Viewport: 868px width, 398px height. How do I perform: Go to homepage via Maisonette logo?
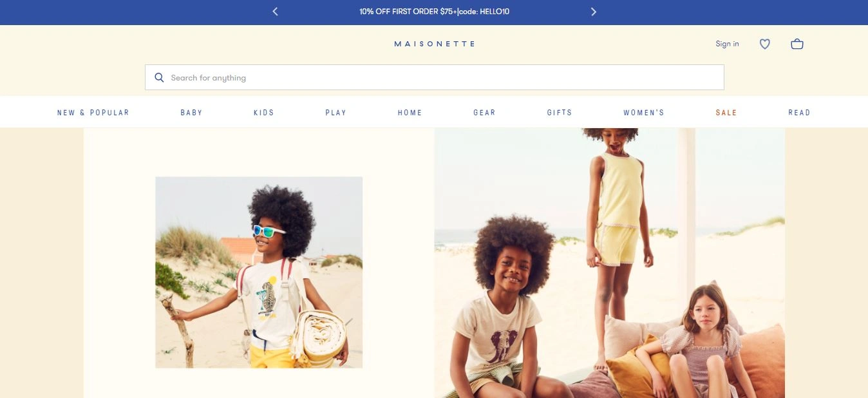435,44
